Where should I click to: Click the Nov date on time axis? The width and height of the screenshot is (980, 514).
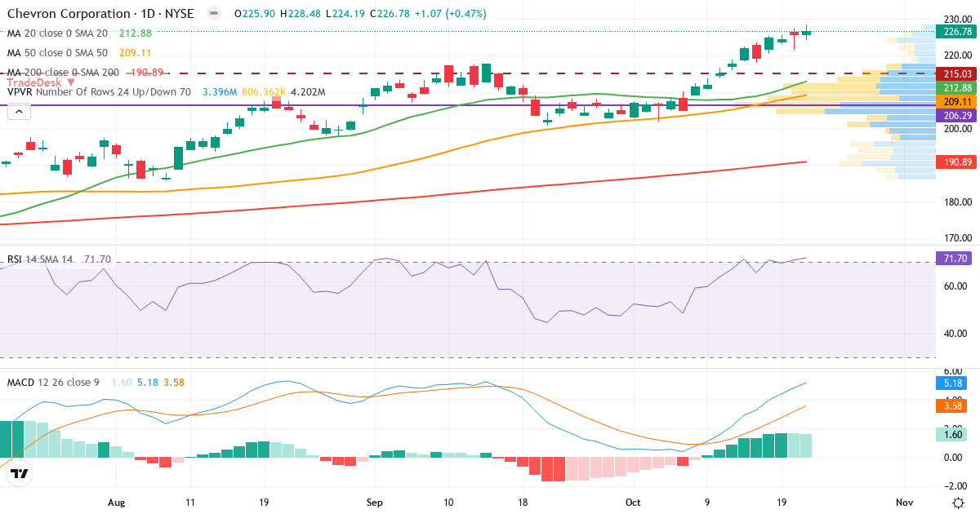(x=904, y=502)
